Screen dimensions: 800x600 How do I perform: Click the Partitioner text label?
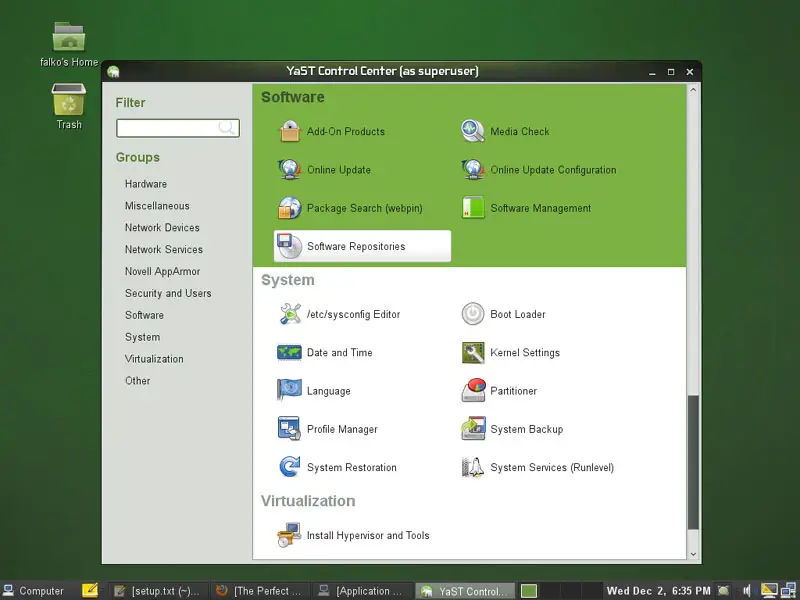pos(513,391)
